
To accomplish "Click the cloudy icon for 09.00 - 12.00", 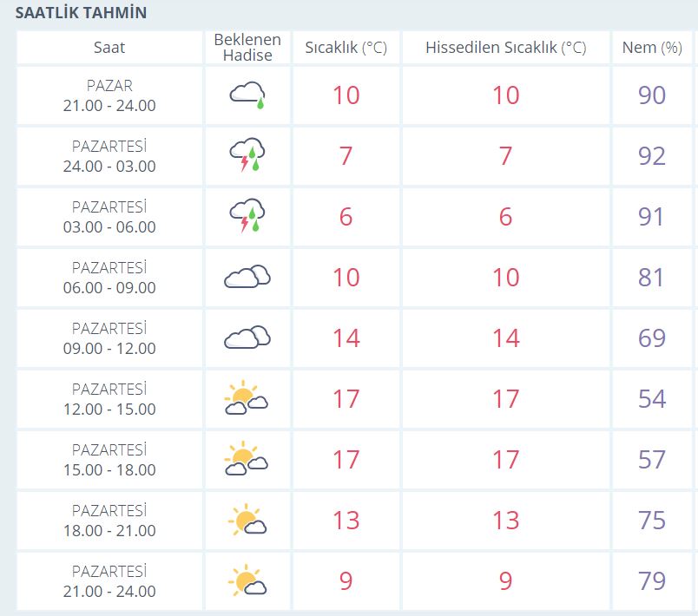I will point(247,337).
